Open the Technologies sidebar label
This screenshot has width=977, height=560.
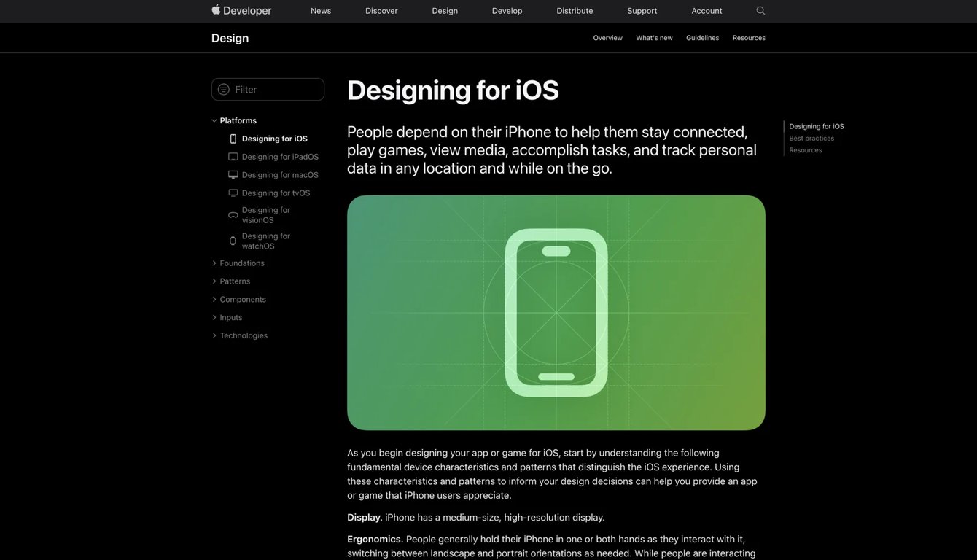244,335
